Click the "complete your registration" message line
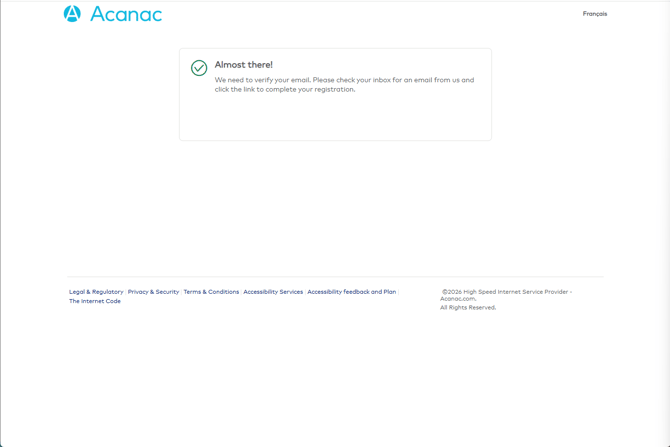The width and height of the screenshot is (670, 447). tap(284, 89)
